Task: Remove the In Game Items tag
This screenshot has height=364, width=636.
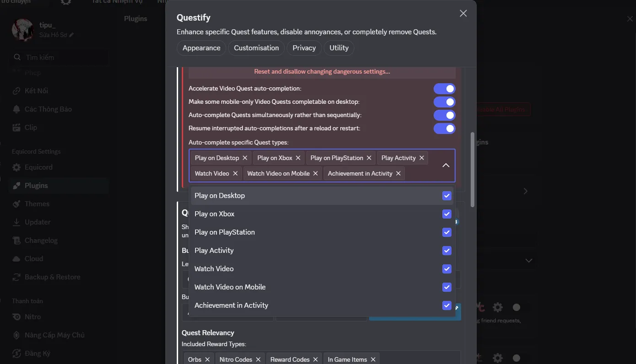Action: (x=373, y=359)
